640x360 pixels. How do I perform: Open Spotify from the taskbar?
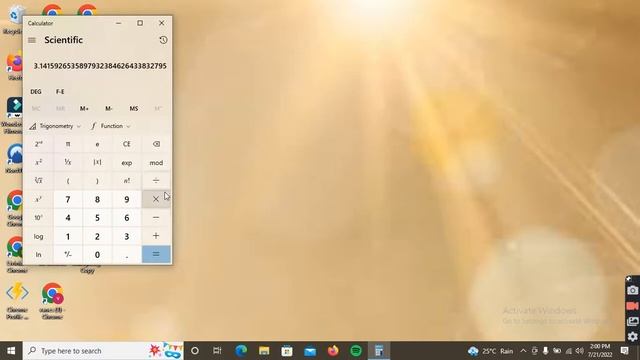click(356, 351)
